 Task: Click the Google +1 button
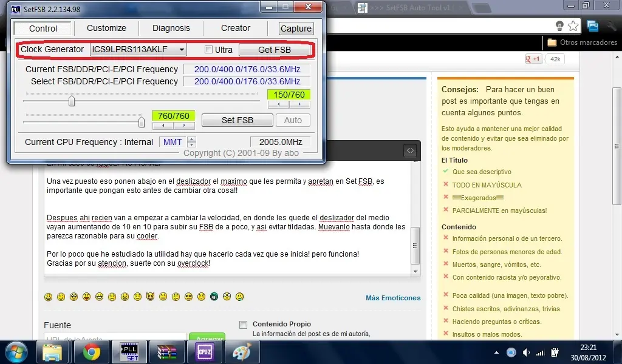click(533, 59)
